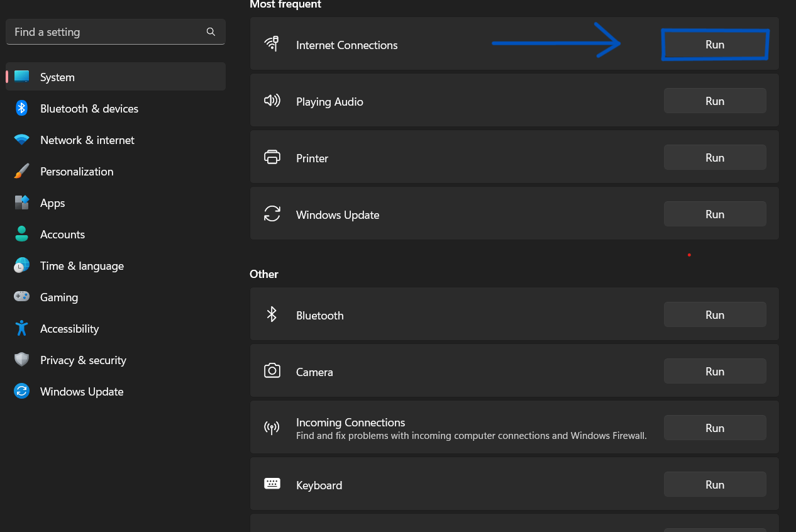Image resolution: width=796 pixels, height=532 pixels.
Task: Open System settings category
Action: 116,77
